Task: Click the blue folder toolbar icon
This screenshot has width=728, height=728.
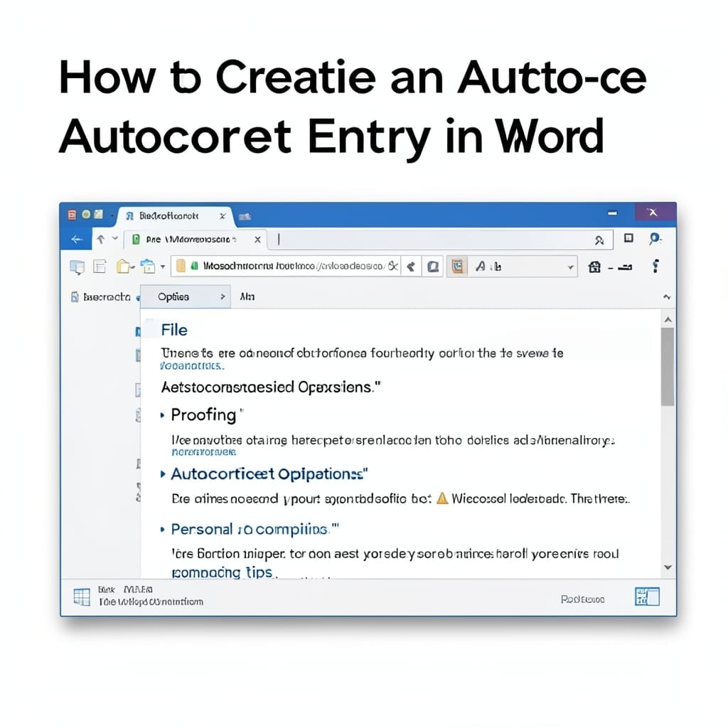Action: coord(148,267)
